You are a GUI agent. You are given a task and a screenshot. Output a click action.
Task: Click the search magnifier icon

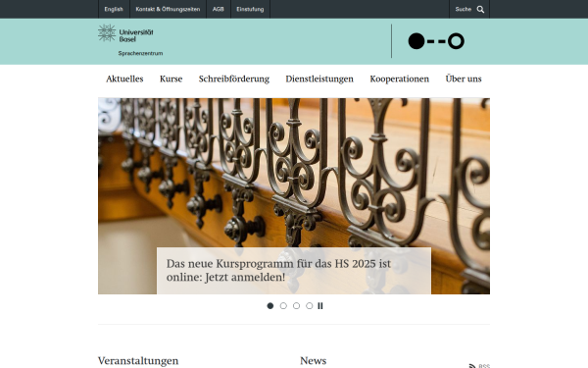click(x=480, y=10)
